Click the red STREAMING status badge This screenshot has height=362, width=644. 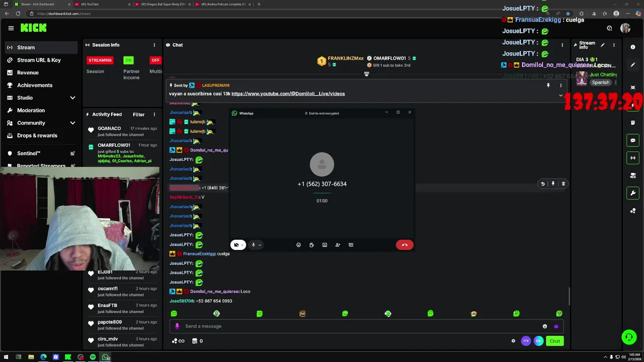pyautogui.click(x=100, y=60)
